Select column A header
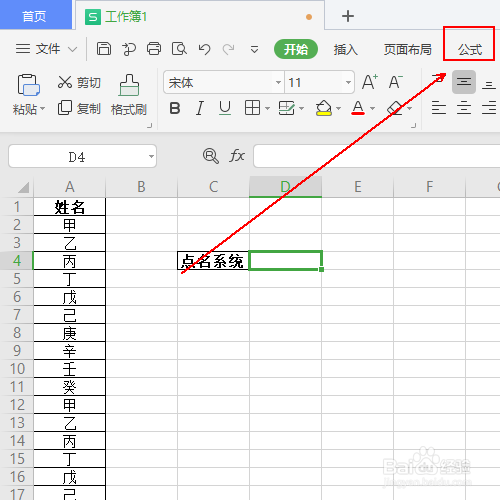The image size is (500, 500). [x=70, y=187]
